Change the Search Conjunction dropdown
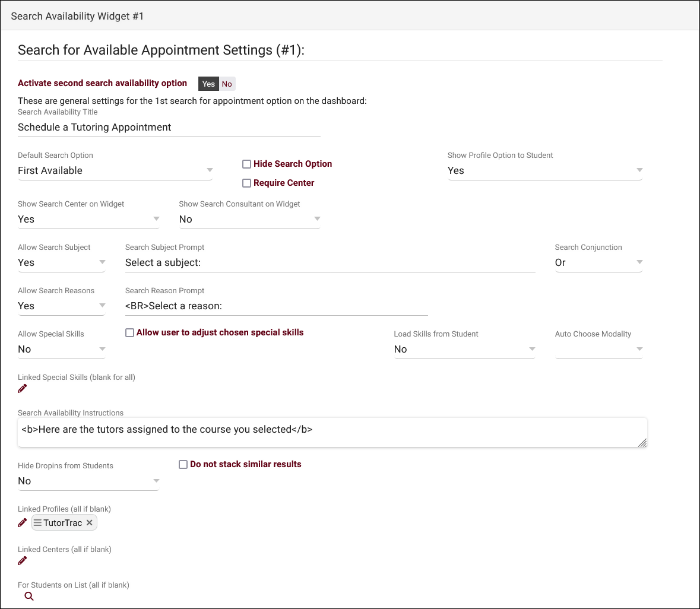 coord(598,263)
